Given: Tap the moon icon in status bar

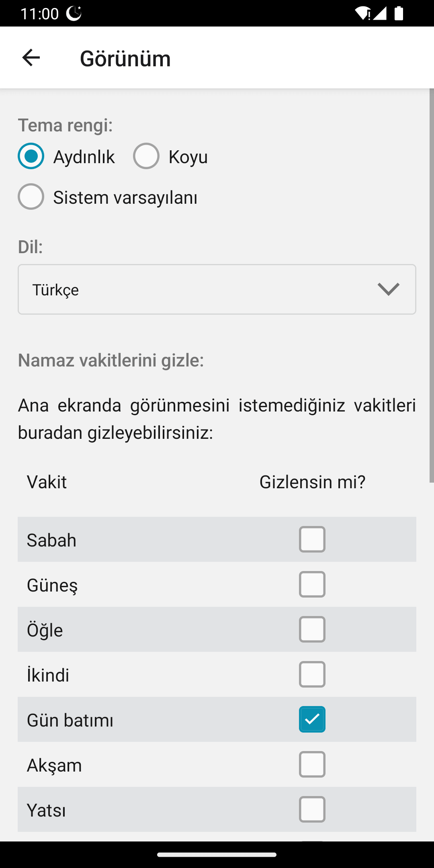Looking at the screenshot, I should 74,13.
